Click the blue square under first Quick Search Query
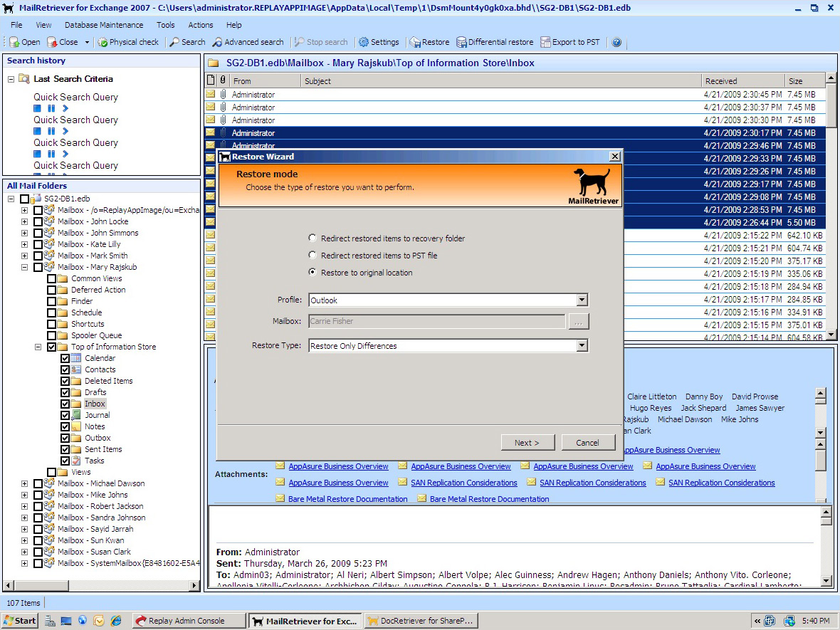840x630 pixels. click(x=37, y=108)
